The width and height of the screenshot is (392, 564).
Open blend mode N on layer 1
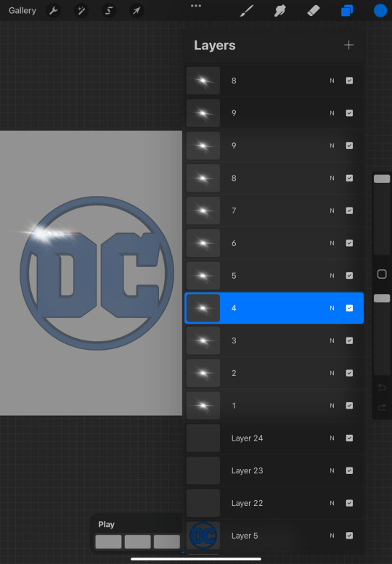(x=332, y=405)
